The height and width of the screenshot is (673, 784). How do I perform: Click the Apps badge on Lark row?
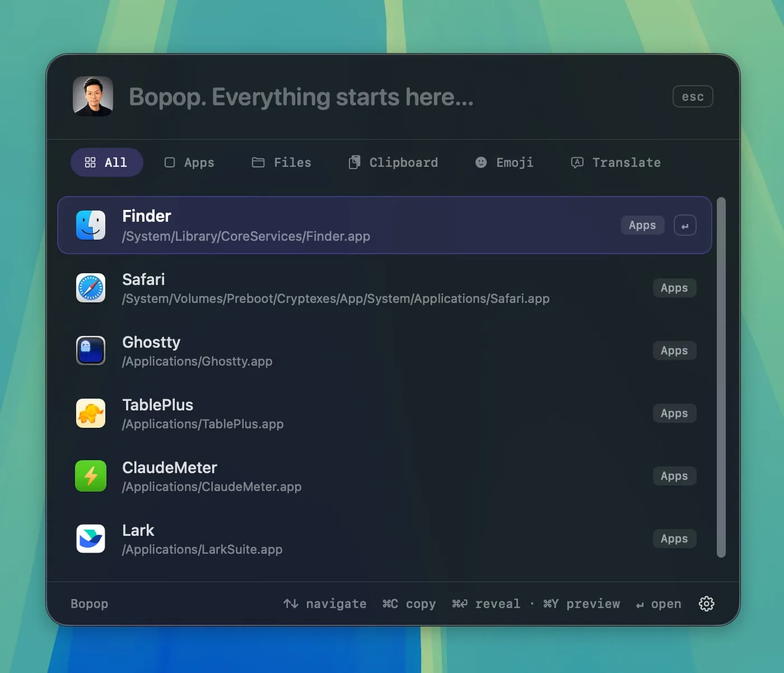coord(674,539)
